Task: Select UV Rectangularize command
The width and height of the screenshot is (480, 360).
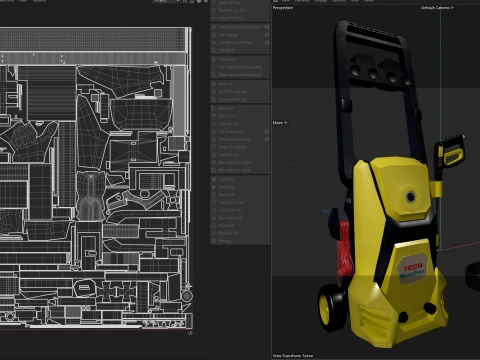Action: coord(240,139)
